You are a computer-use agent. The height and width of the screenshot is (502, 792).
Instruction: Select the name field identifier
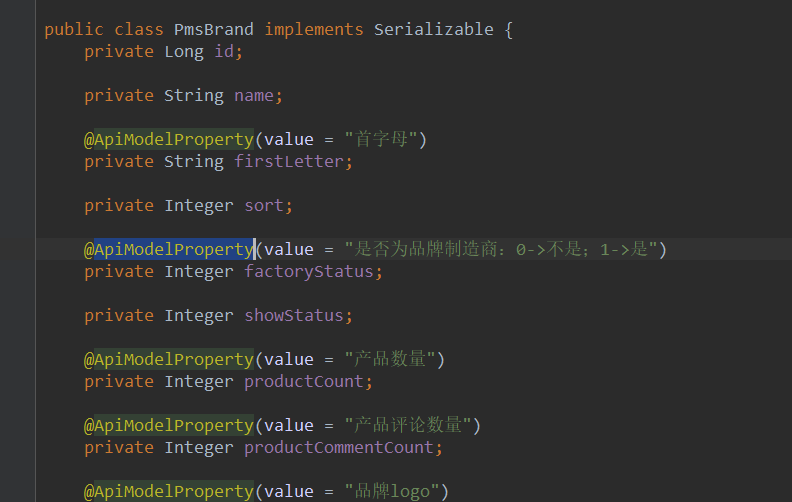(x=254, y=95)
